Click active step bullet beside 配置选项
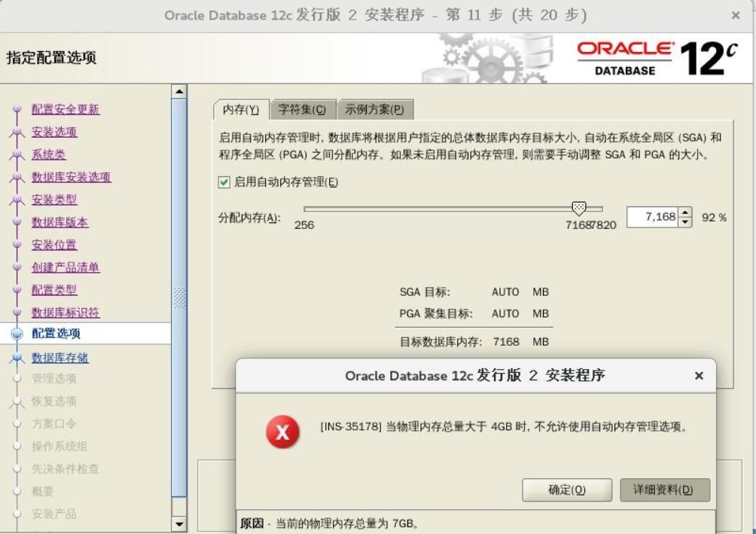The image size is (756, 534). coord(17,334)
